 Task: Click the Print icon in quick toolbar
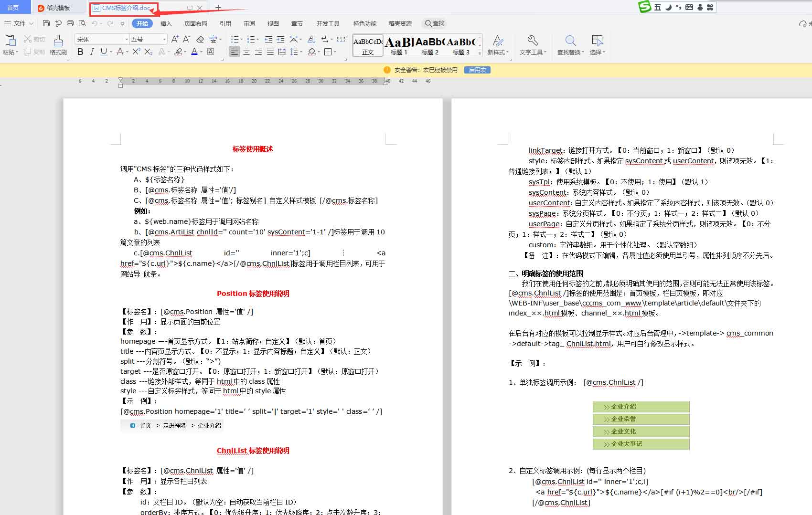(70, 23)
